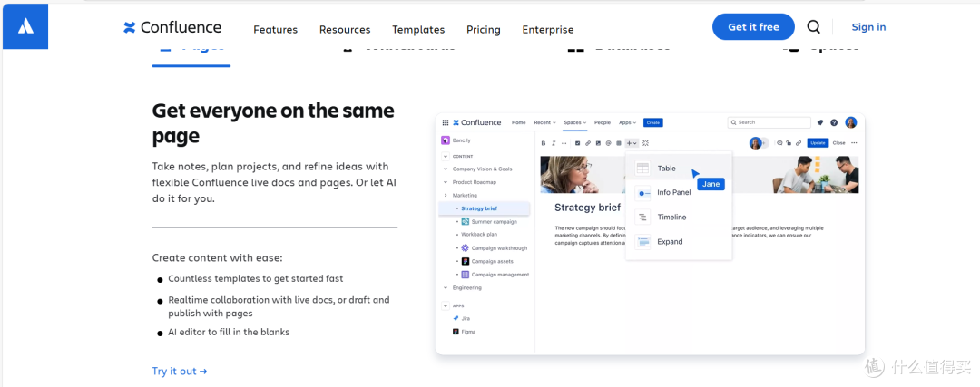Open Figma under APPS in sidebar
980x387 pixels.
[464, 332]
